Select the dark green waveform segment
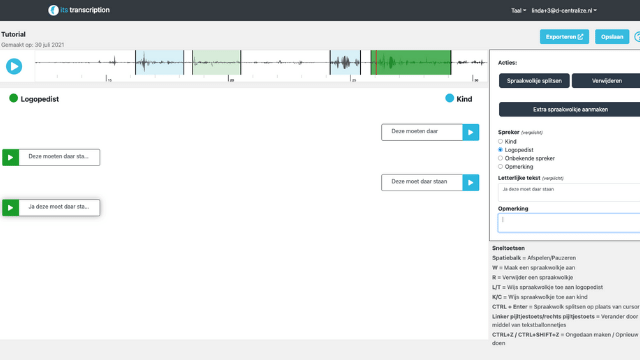640x360 pixels. (x=411, y=62)
